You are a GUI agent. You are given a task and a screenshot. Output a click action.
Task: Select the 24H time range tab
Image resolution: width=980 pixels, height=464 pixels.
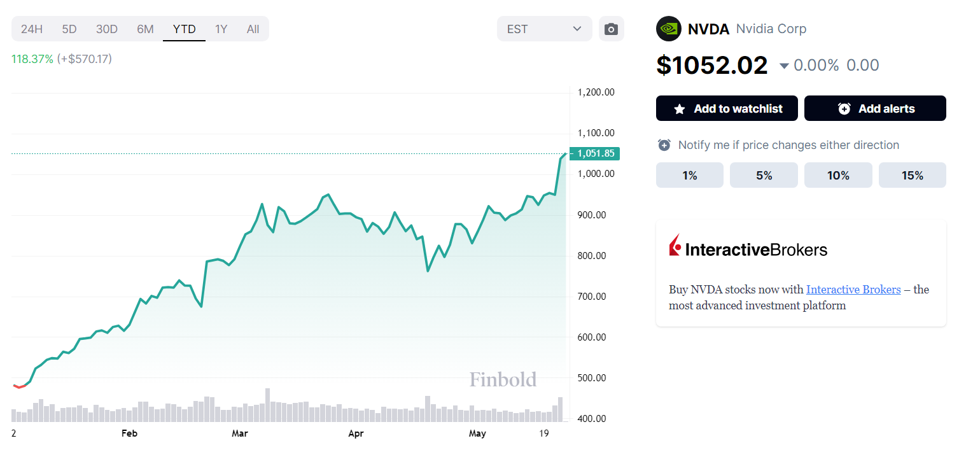click(x=32, y=29)
